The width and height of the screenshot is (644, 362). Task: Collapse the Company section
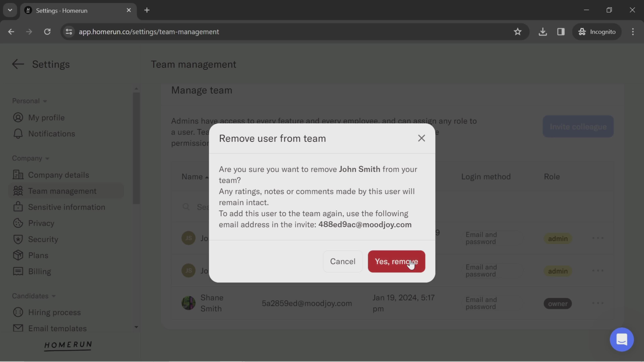click(x=31, y=158)
